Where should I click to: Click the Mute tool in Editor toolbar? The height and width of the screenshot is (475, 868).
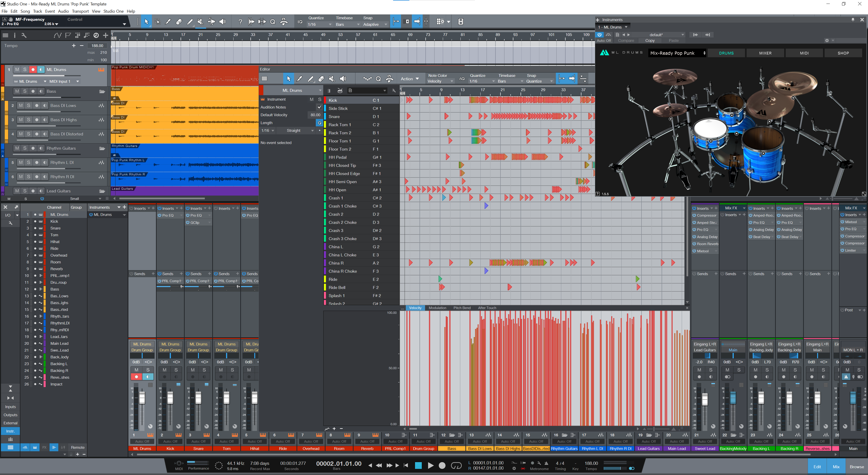(x=332, y=79)
